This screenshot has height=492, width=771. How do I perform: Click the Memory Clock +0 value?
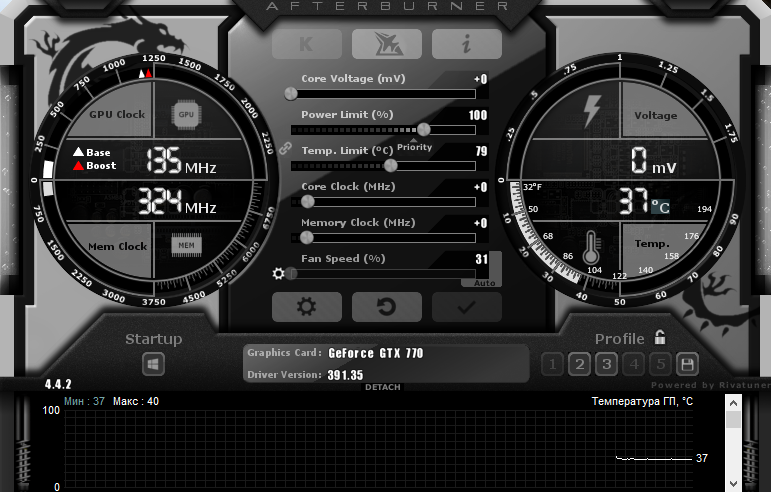480,223
